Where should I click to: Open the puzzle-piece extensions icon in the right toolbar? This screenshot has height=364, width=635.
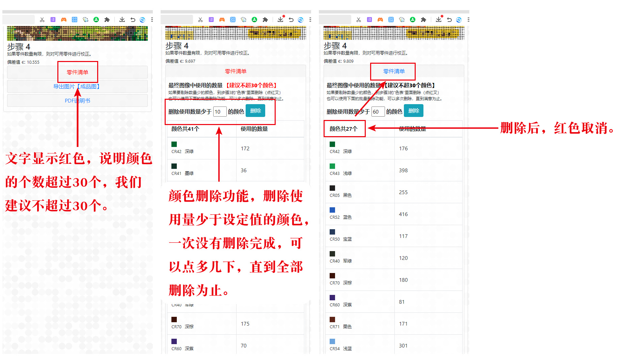click(x=423, y=20)
